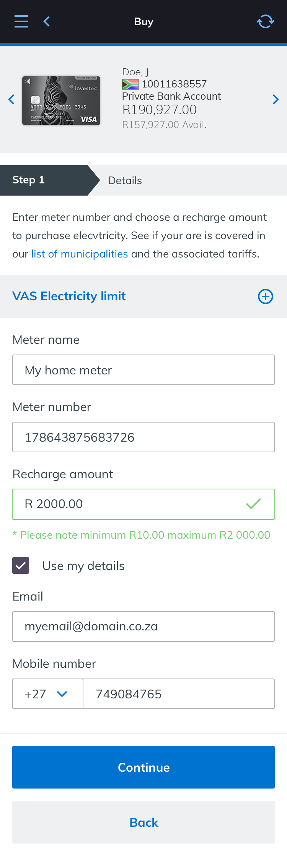
Task: Open the hamburger menu
Action: click(21, 21)
